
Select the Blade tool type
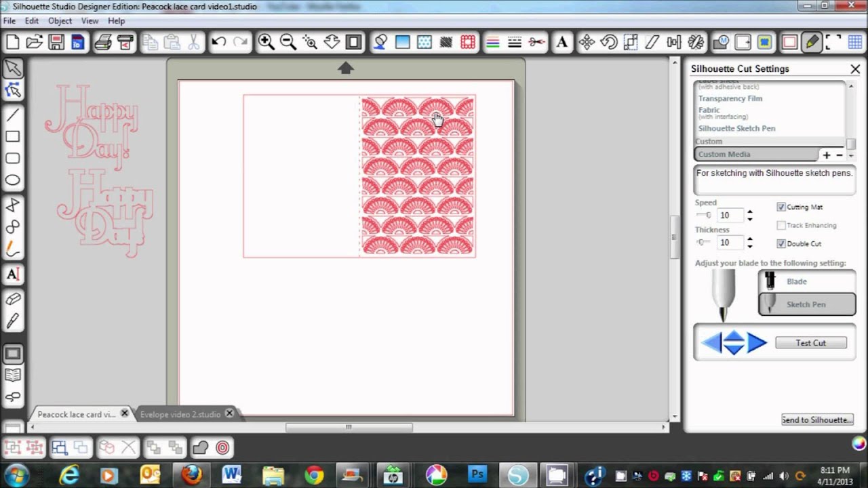pyautogui.click(x=807, y=281)
